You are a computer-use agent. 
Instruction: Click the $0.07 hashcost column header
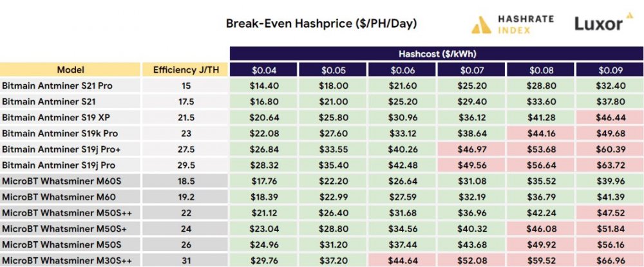[x=471, y=70]
